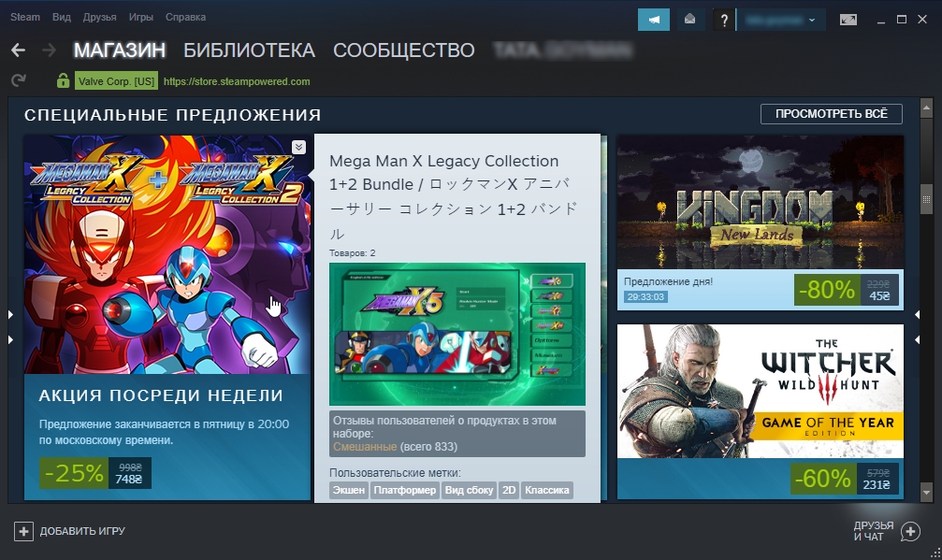Minimize the Steam window
The width and height of the screenshot is (942, 560).
pos(880,21)
